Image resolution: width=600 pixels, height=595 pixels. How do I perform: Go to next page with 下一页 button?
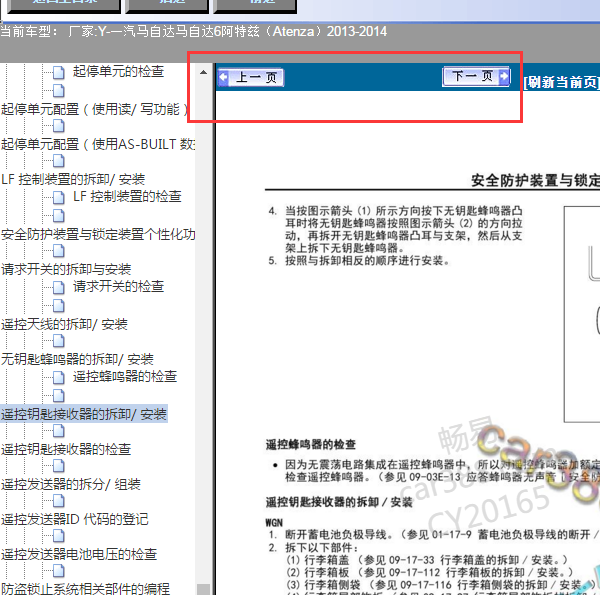pyautogui.click(x=476, y=76)
